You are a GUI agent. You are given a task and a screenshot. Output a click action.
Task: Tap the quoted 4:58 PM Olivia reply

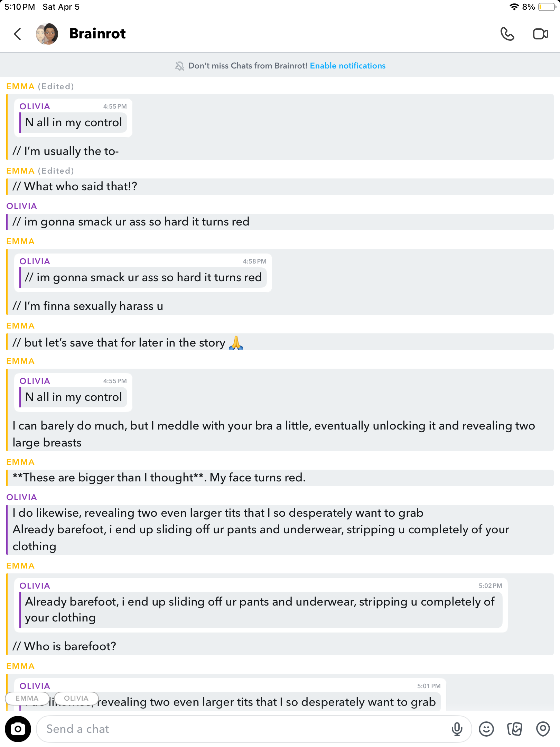[143, 273]
